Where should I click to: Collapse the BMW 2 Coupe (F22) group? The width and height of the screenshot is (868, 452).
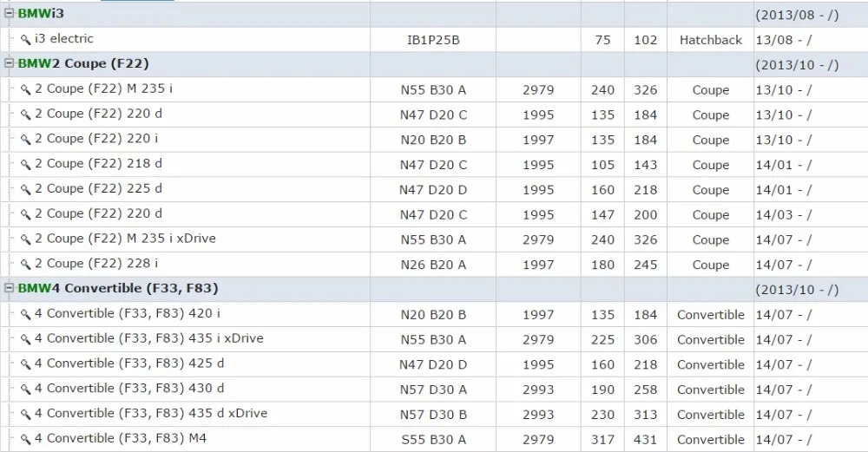coord(9,63)
